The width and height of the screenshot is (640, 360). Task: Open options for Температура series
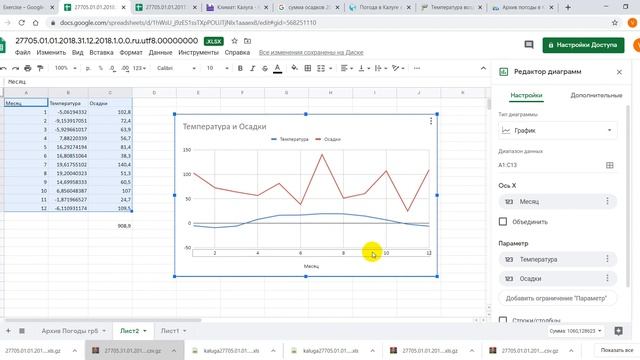pos(607,259)
